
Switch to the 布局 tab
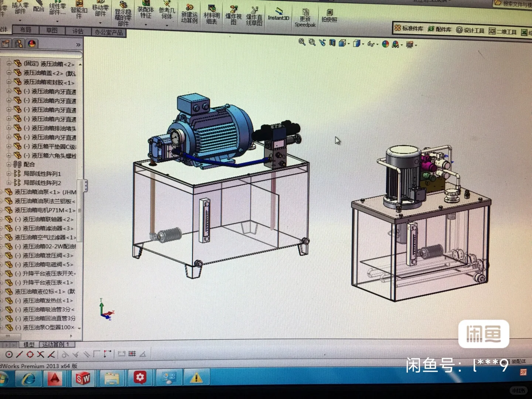tap(25, 30)
